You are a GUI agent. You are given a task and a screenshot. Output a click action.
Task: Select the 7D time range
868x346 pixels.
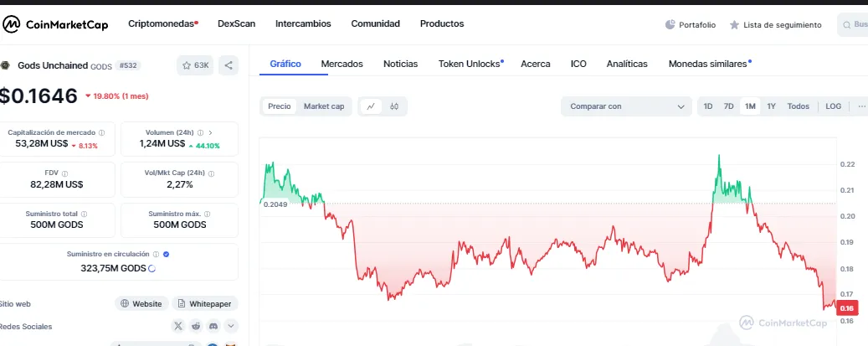(728, 106)
